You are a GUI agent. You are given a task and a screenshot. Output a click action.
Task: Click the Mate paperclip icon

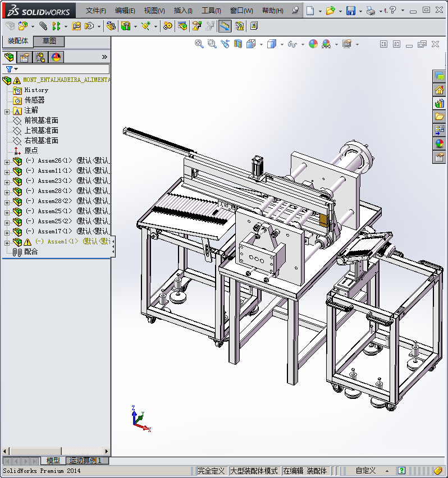pos(43,26)
